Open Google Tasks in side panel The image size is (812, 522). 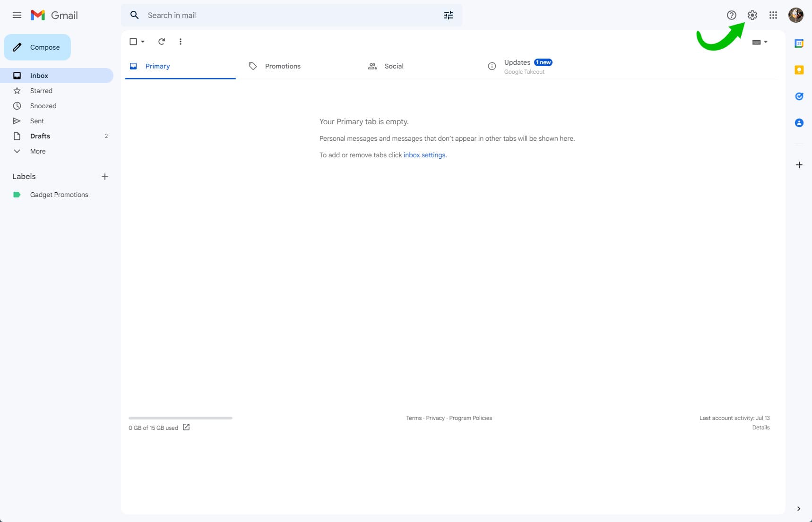pyautogui.click(x=799, y=96)
